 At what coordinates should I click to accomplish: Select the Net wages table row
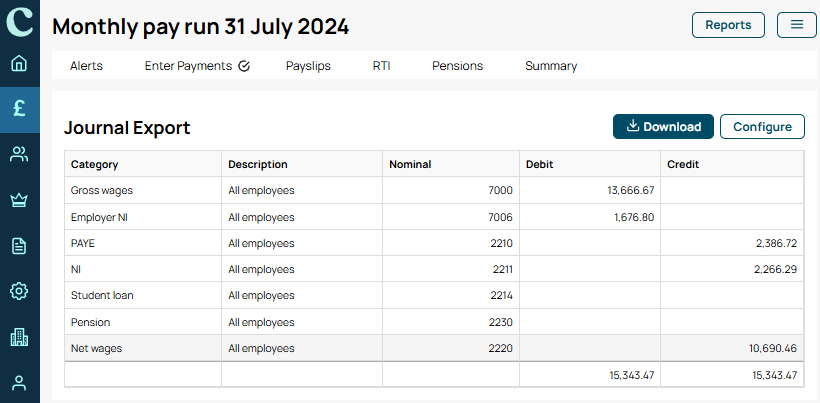click(434, 348)
